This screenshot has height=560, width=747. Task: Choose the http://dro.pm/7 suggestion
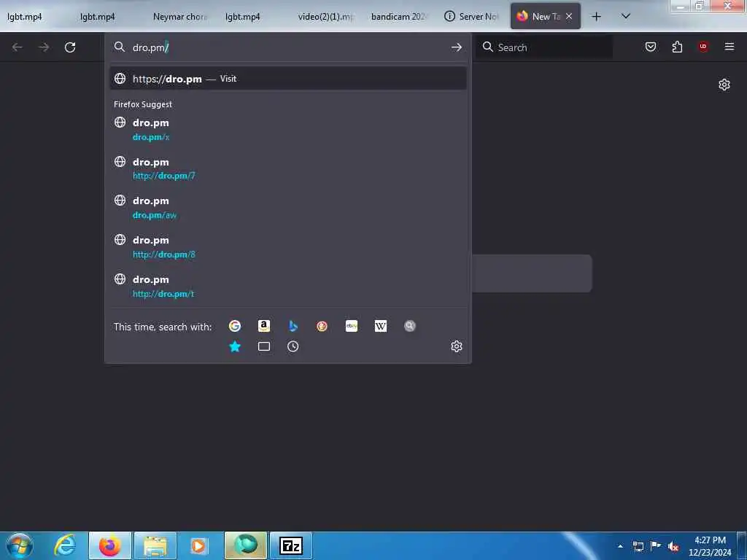tap(287, 168)
